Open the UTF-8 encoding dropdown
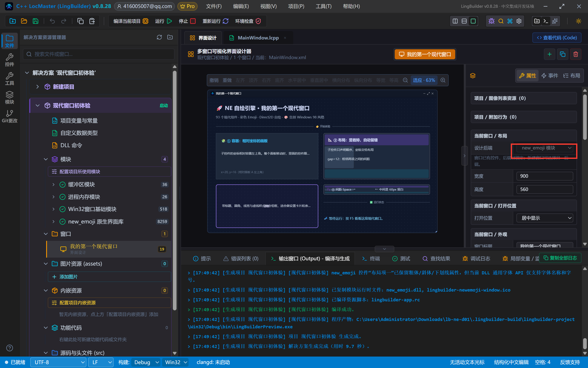This screenshot has width=588, height=368. pos(58,362)
